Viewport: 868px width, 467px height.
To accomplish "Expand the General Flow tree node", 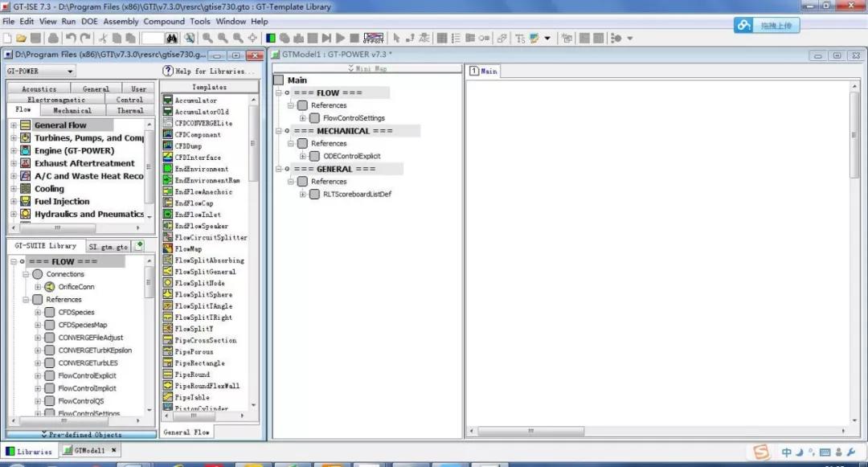I will pos(14,125).
